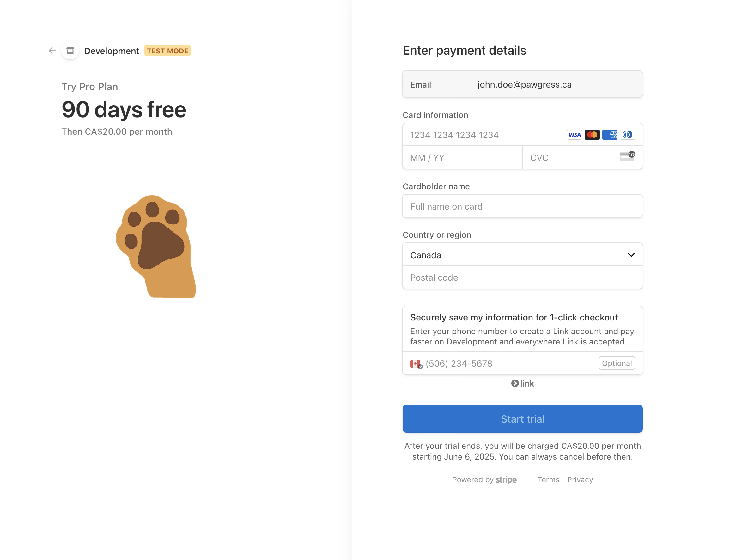Click the Development merchant paw logo
The image size is (742, 560).
(70, 51)
